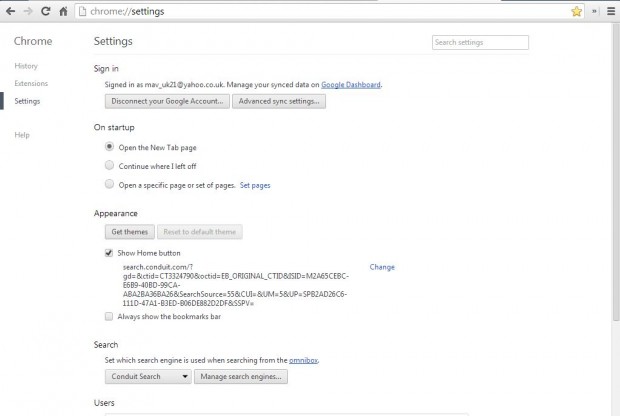Open Help in the left sidebar
The width and height of the screenshot is (620, 416).
(22, 135)
